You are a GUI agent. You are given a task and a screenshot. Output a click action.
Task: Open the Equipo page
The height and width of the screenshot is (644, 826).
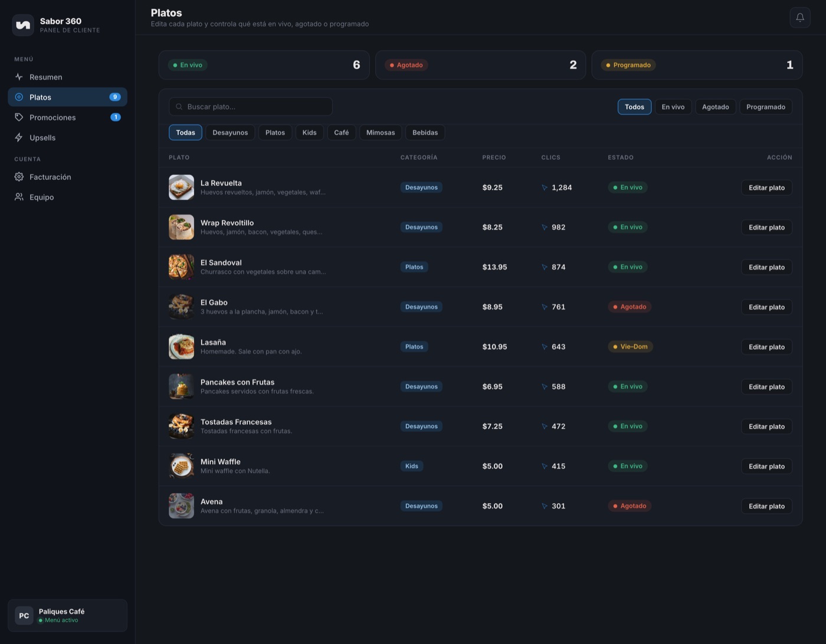67,197
